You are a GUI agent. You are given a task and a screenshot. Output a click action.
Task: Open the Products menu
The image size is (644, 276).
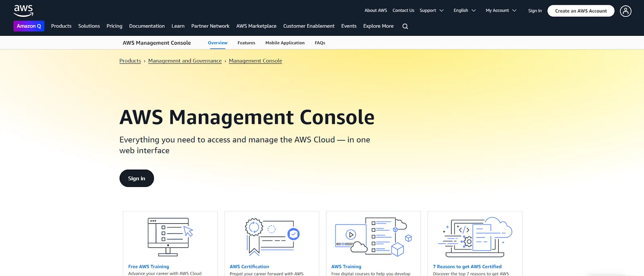coord(61,26)
